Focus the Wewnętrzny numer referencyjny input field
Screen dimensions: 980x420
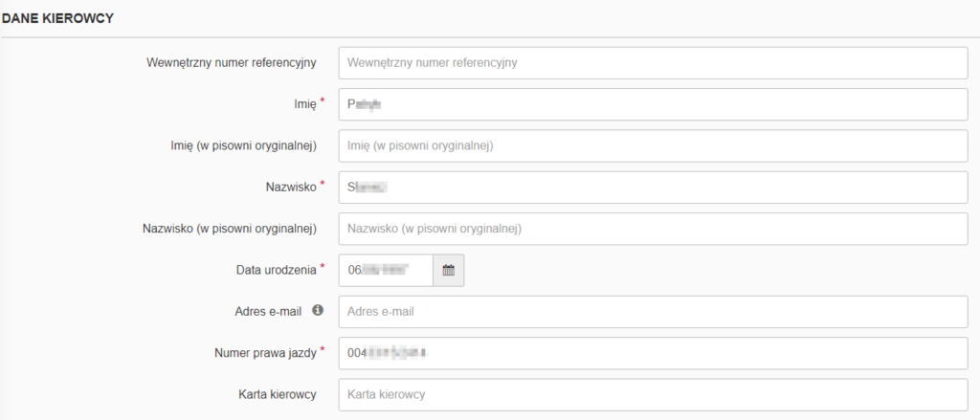[653, 63]
